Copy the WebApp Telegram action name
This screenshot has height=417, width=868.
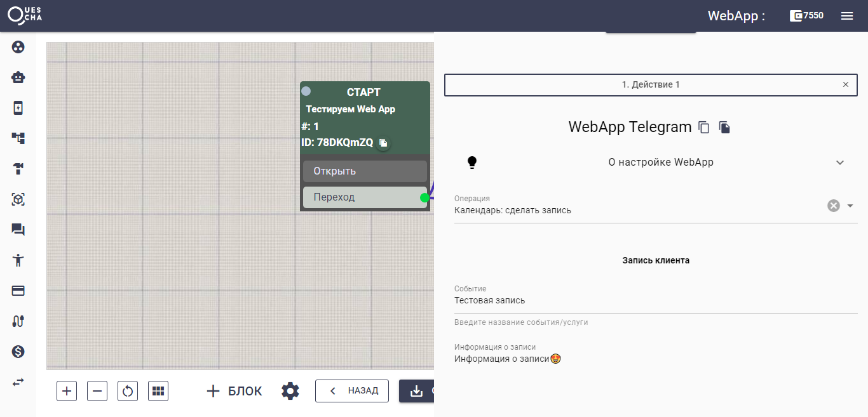click(x=703, y=127)
